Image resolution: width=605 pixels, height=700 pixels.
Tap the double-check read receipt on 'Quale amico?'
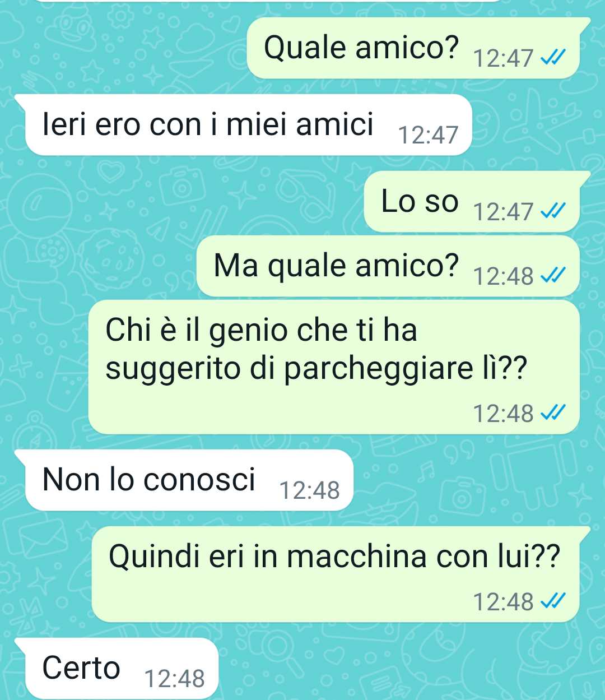(x=553, y=57)
